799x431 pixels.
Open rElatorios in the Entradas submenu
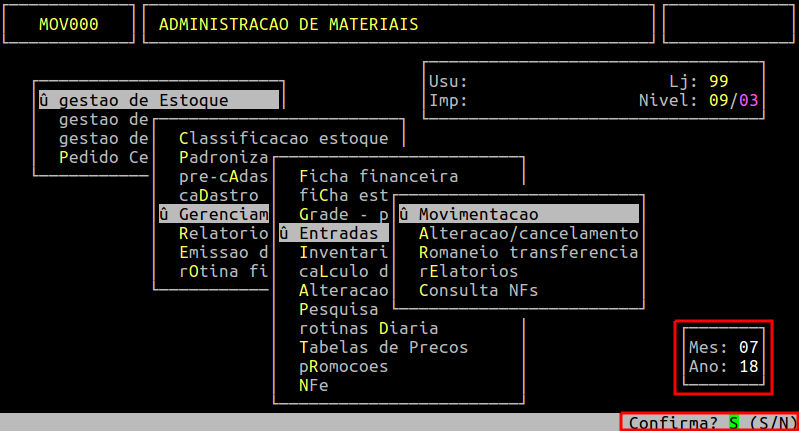[x=468, y=271]
